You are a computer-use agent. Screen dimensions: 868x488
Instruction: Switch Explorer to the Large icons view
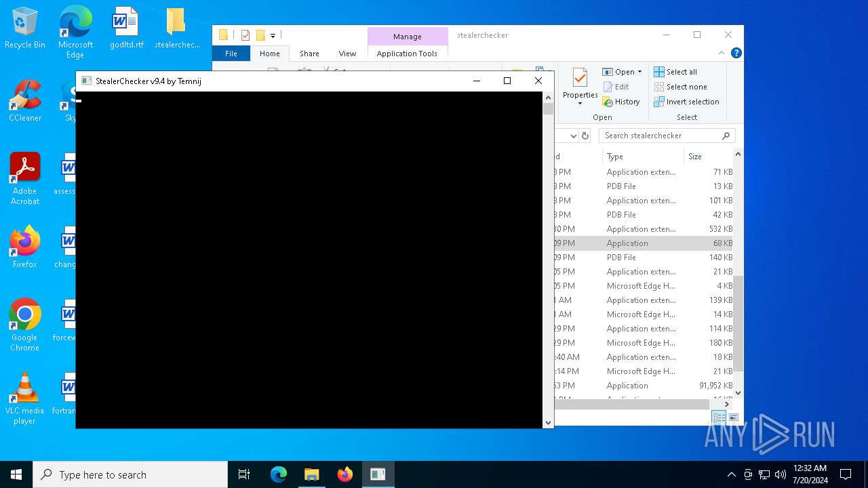tap(733, 418)
